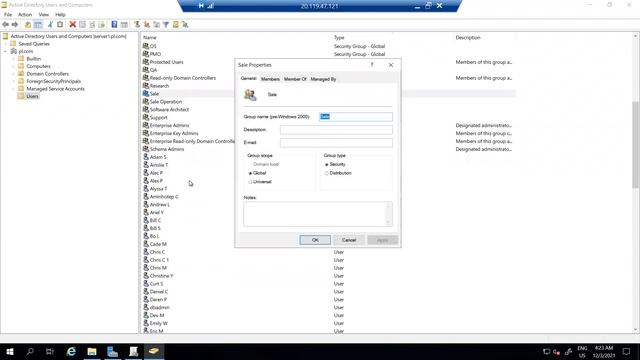Select the Security group type radio
This screenshot has height=360, width=640.
point(335,164)
